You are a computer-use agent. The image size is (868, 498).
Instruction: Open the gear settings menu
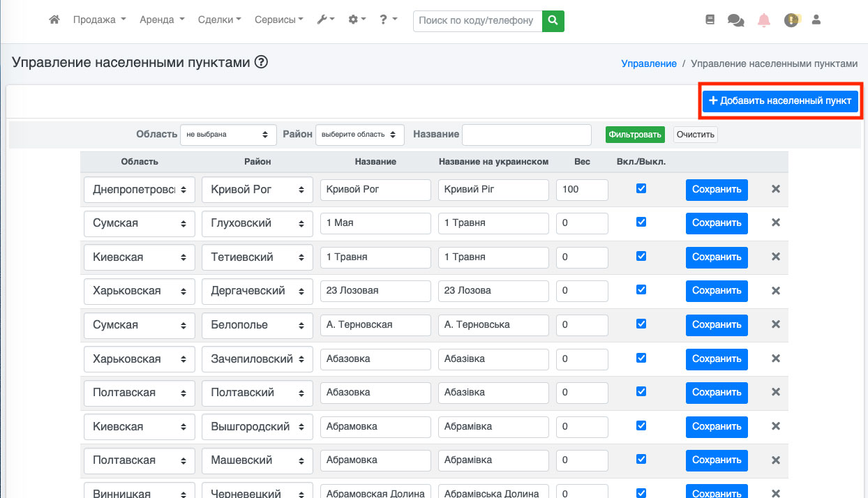point(357,20)
